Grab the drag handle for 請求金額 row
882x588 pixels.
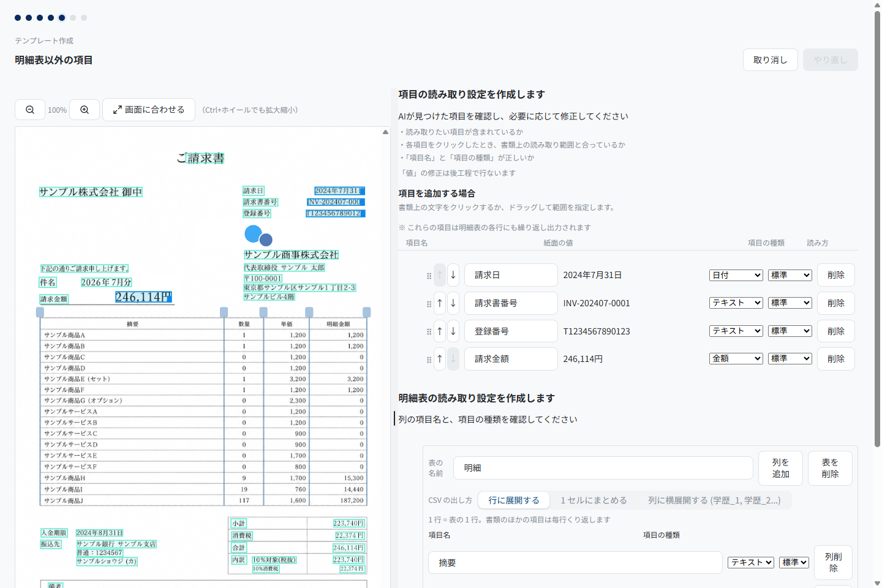pyautogui.click(x=429, y=360)
